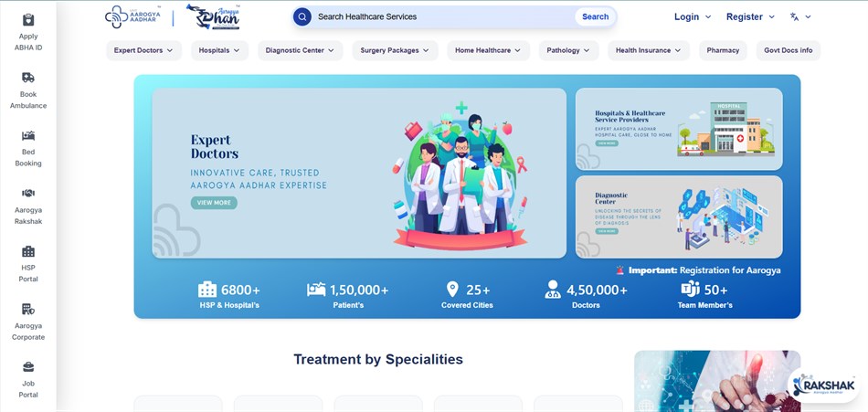Click the 6800+ statistic text
This screenshot has height=412, width=868.
pyautogui.click(x=240, y=290)
